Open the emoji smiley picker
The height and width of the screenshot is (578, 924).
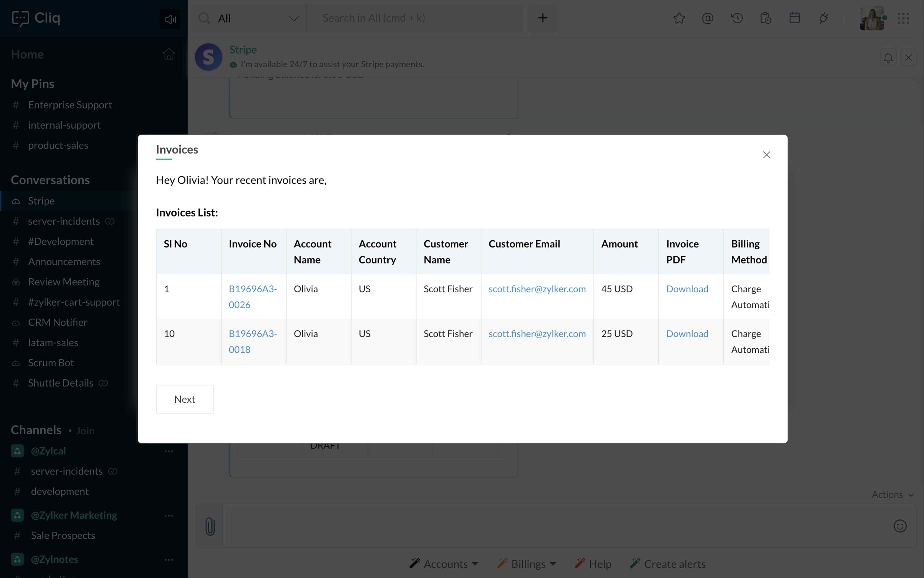900,526
